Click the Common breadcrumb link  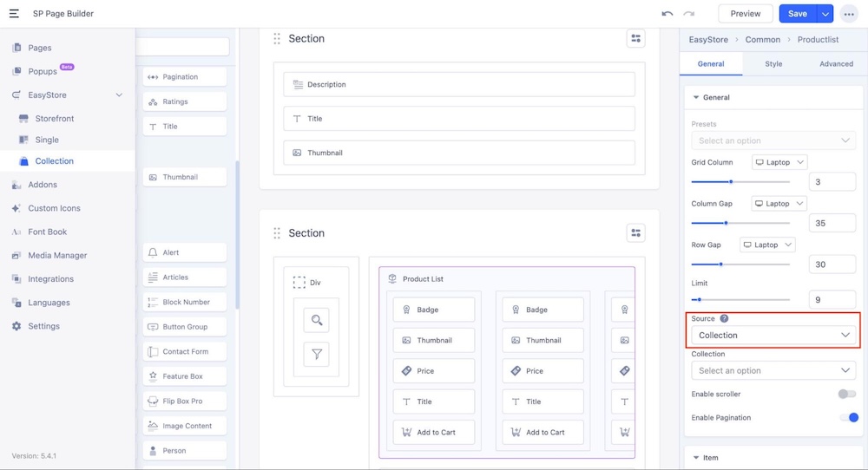point(762,40)
